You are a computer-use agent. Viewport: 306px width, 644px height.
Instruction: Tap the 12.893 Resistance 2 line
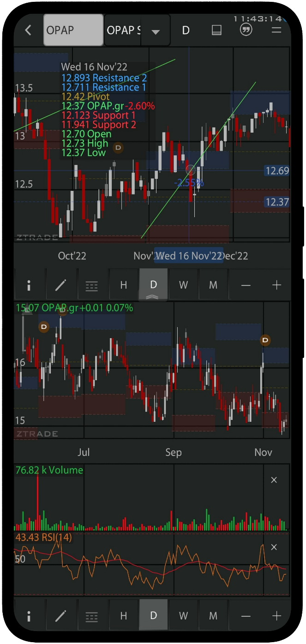pos(104,78)
